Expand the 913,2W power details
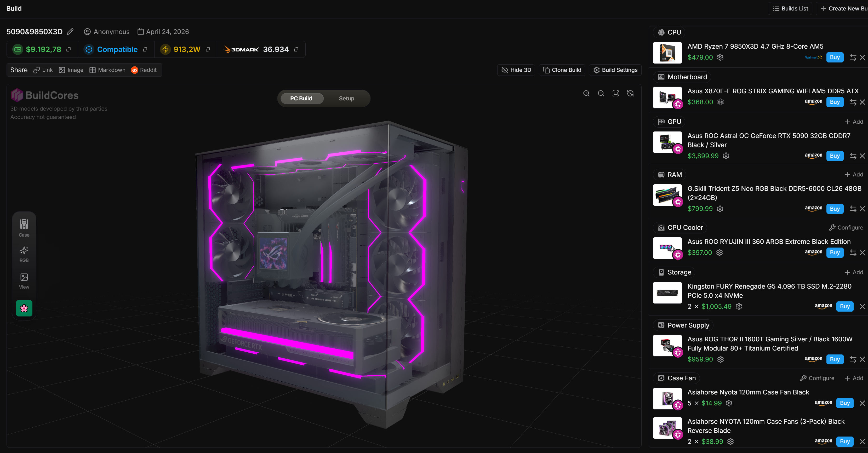This screenshot has width=868, height=453. pos(208,49)
